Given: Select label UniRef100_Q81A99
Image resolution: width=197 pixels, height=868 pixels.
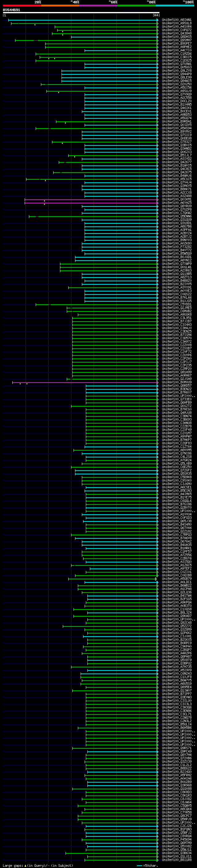Looking at the screenshot, I should pyautogui.click(x=176, y=372).
